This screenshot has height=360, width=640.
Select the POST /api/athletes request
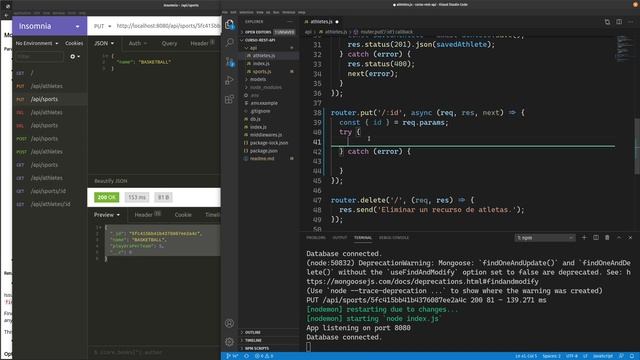[49, 152]
